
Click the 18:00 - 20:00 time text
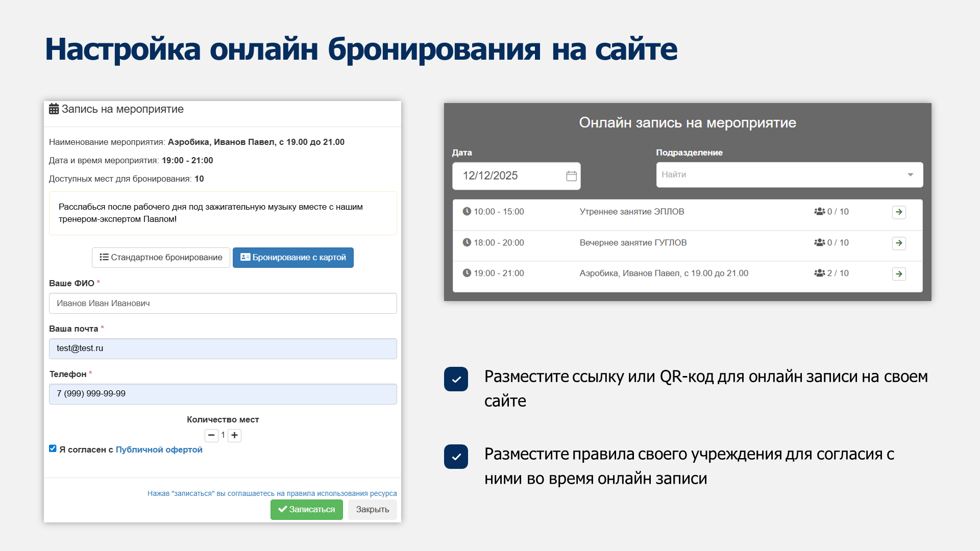(x=499, y=243)
